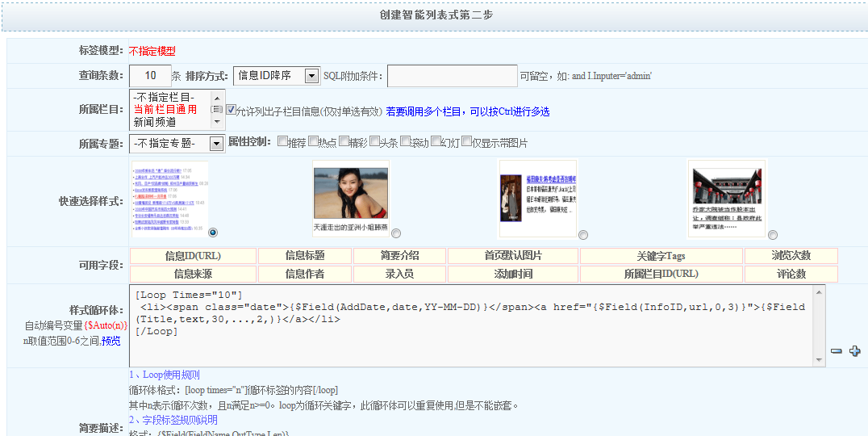Viewport: 868px width, 436px height.
Task: Click the 添加时间 field button
Action: pos(513,274)
